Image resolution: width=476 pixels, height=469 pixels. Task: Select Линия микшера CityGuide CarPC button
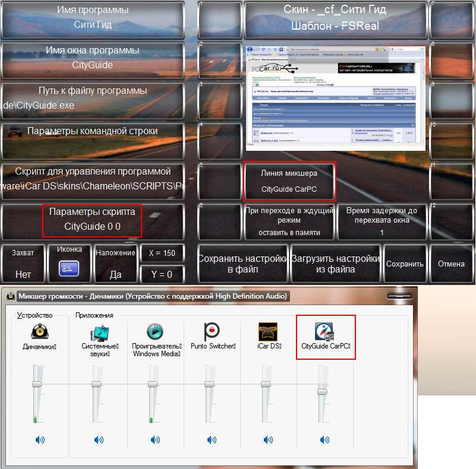[x=289, y=182]
